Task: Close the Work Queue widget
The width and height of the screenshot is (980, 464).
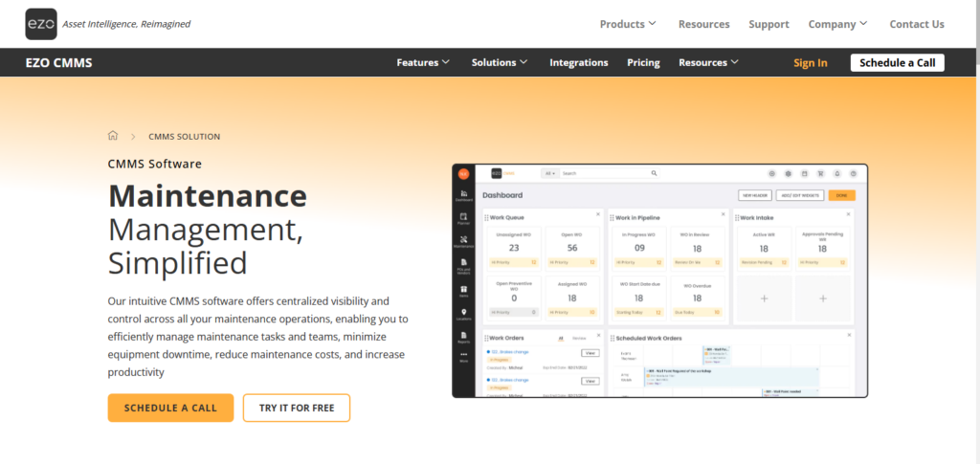Action: tap(598, 214)
